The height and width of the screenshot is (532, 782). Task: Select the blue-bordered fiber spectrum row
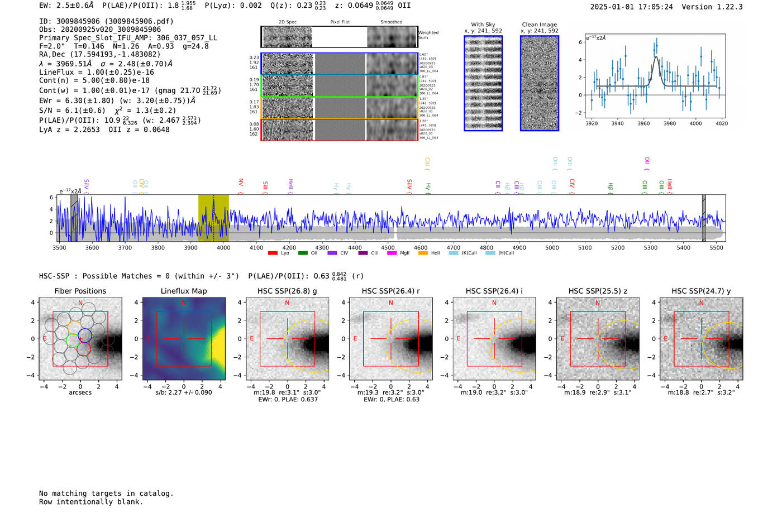coord(340,64)
